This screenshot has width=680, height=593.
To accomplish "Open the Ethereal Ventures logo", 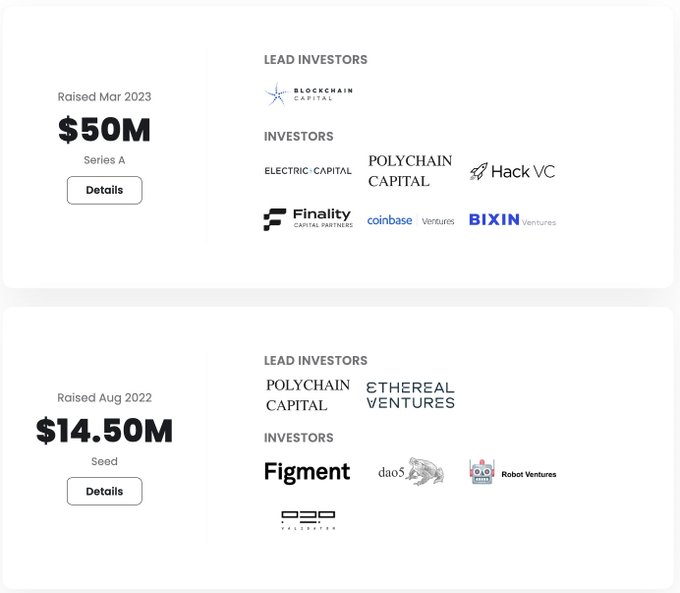I will (411, 395).
